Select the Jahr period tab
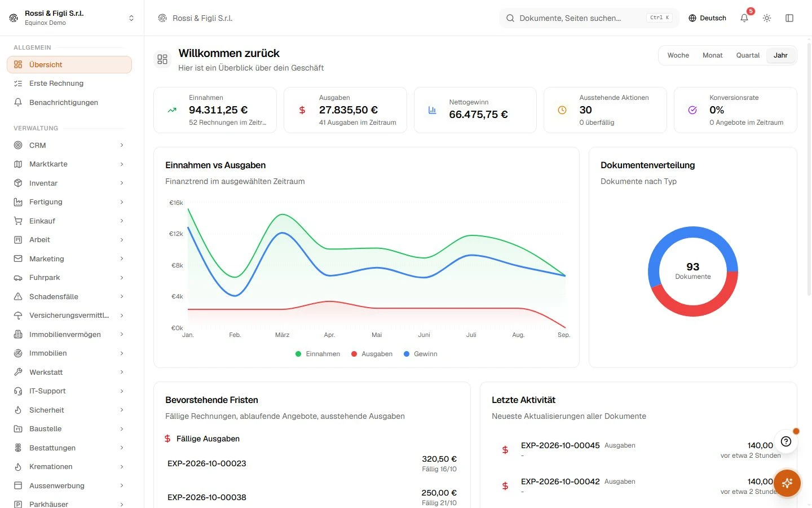 coord(781,55)
